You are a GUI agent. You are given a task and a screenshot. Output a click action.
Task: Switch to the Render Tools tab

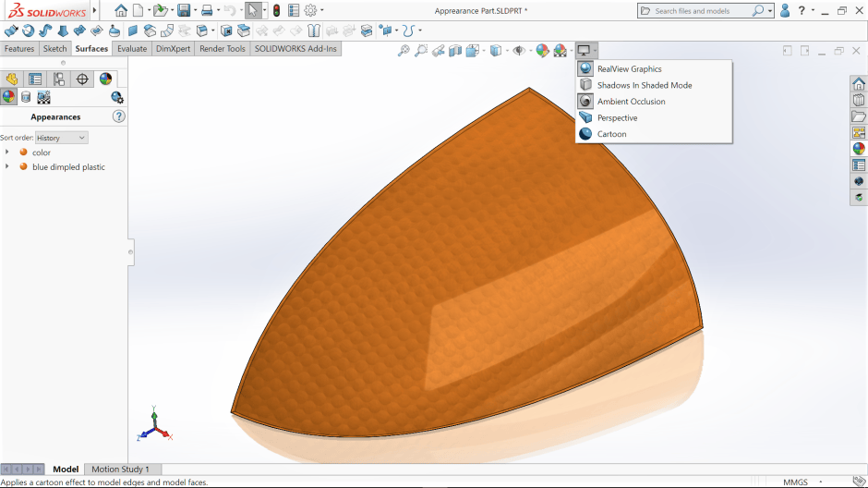(x=222, y=49)
